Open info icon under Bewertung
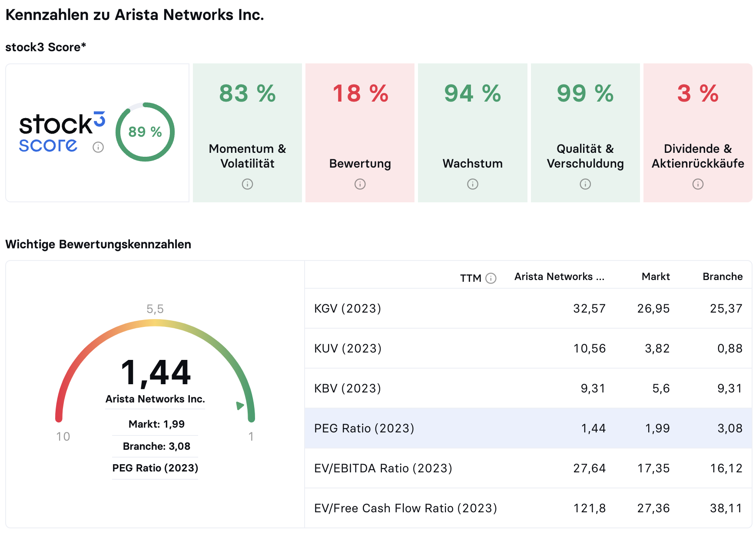 [x=360, y=184]
